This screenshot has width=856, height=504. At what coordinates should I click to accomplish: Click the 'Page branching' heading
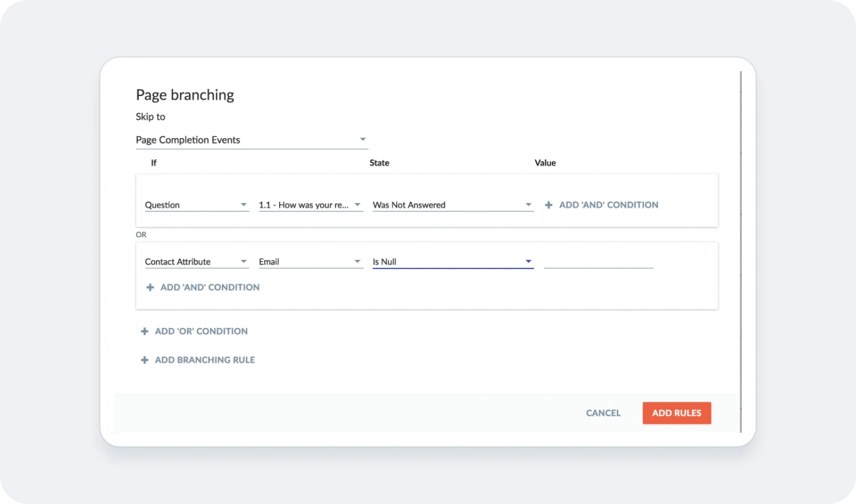point(185,95)
